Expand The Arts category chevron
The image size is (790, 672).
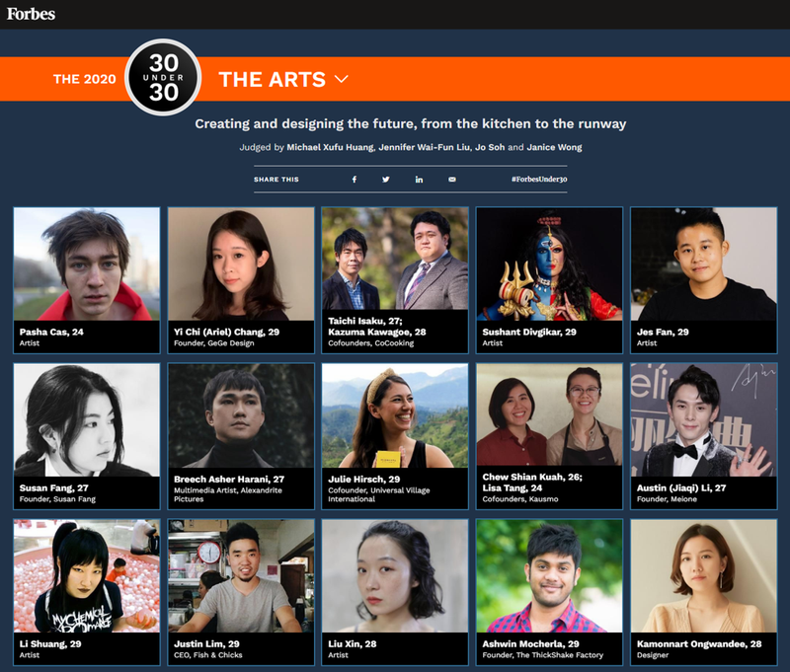coord(342,79)
